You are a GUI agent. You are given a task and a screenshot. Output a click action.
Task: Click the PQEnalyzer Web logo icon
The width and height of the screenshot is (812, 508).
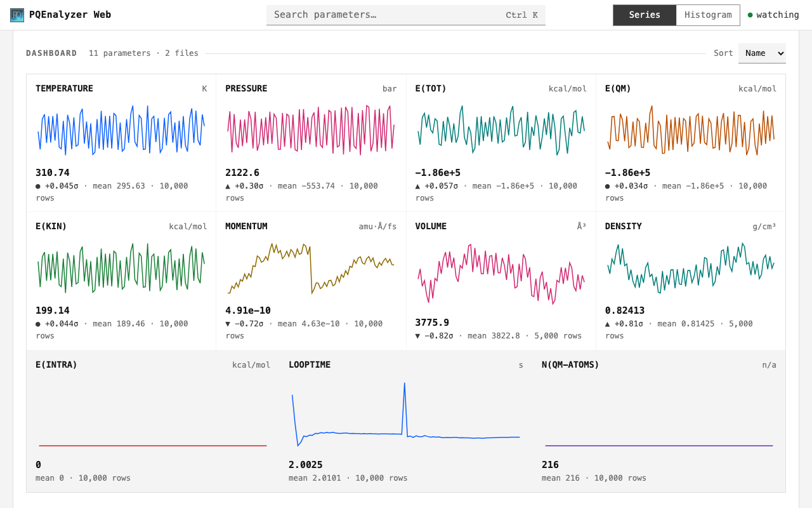17,15
